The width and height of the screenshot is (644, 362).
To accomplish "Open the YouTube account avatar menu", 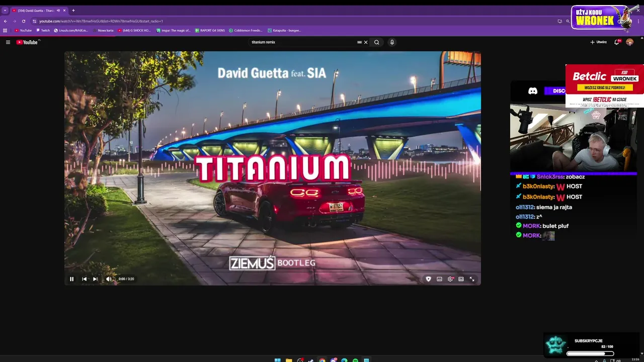I will click(629, 42).
